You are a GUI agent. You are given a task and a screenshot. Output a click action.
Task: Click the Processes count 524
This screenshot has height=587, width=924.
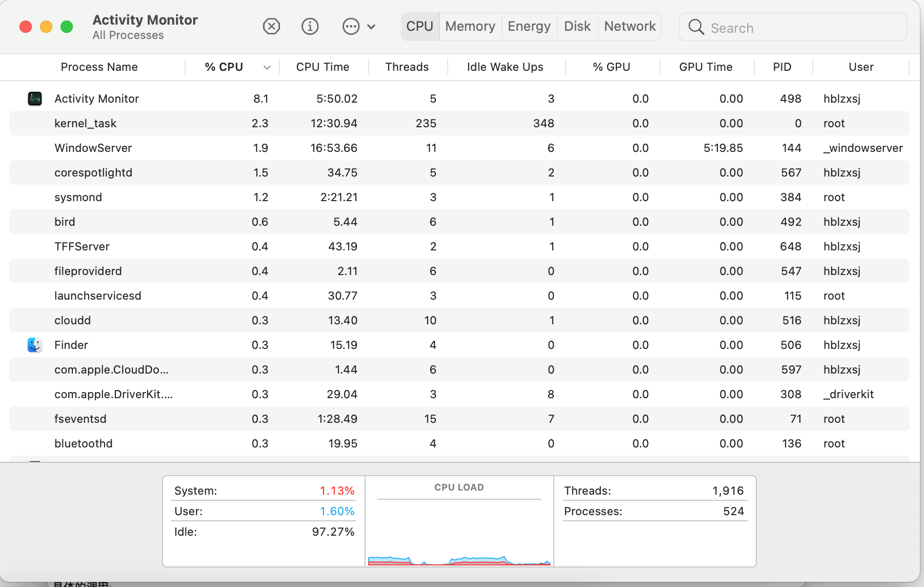tap(733, 511)
